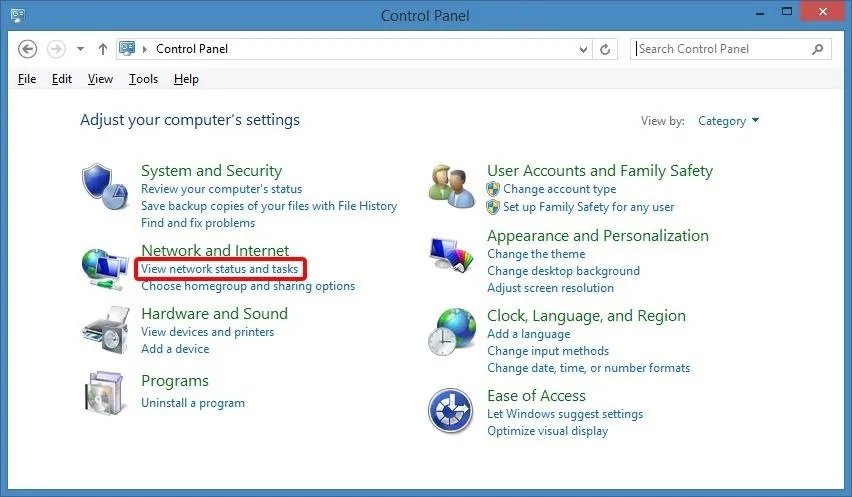This screenshot has width=852, height=497.
Task: Open User Accounts and Family Safety
Action: click(600, 171)
